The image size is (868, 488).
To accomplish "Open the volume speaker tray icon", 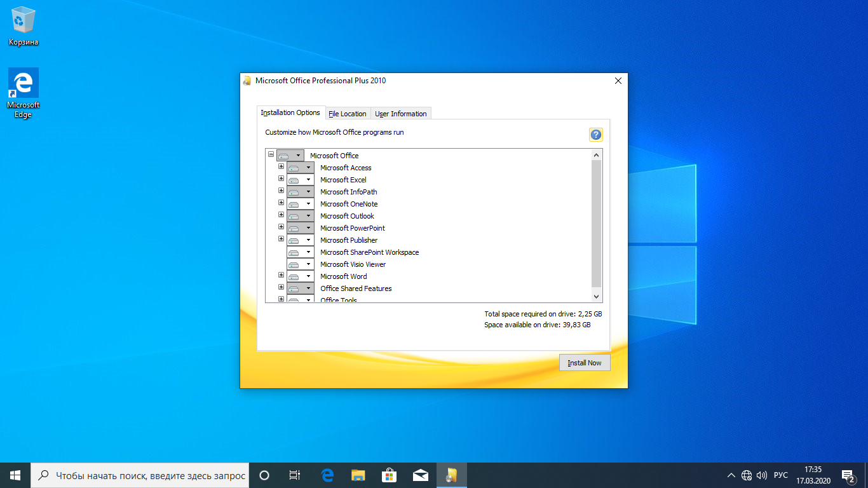I will click(762, 475).
